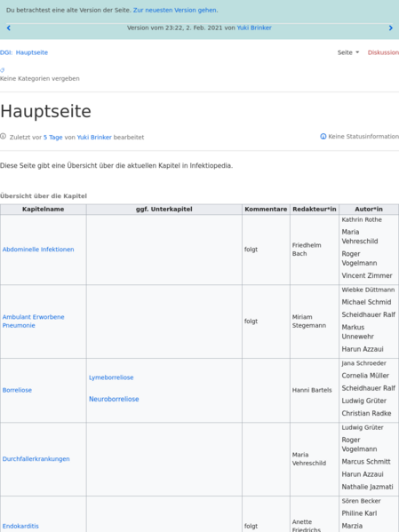399x532 pixels.
Task: Click the category tag icon
Action: tap(3, 70)
